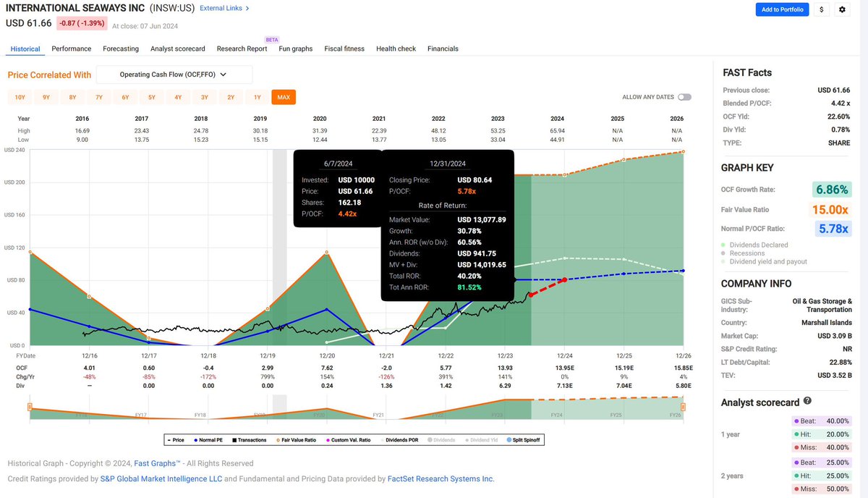
Task: Click the OCF Yld 22.60% value
Action: [x=839, y=117]
